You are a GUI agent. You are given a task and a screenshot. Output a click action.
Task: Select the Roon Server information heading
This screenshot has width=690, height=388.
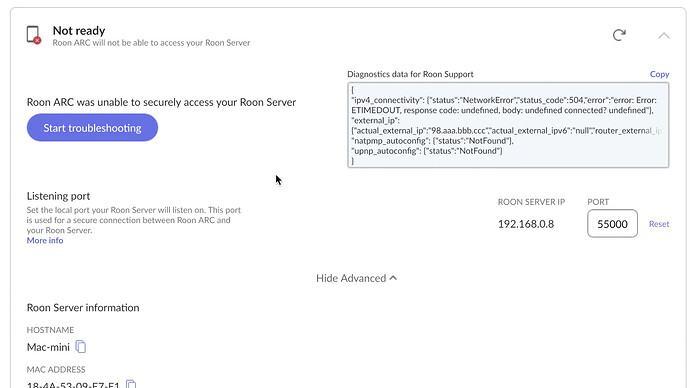[83, 307]
